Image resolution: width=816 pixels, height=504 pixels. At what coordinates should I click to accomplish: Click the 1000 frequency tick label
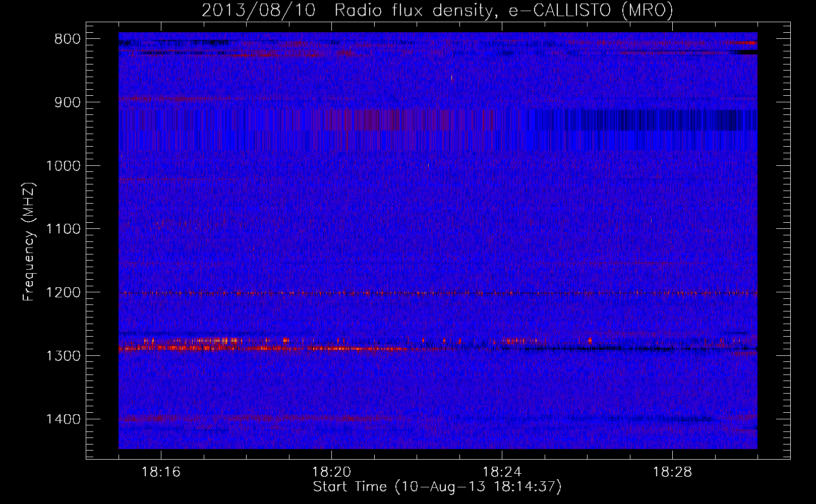[x=63, y=166]
